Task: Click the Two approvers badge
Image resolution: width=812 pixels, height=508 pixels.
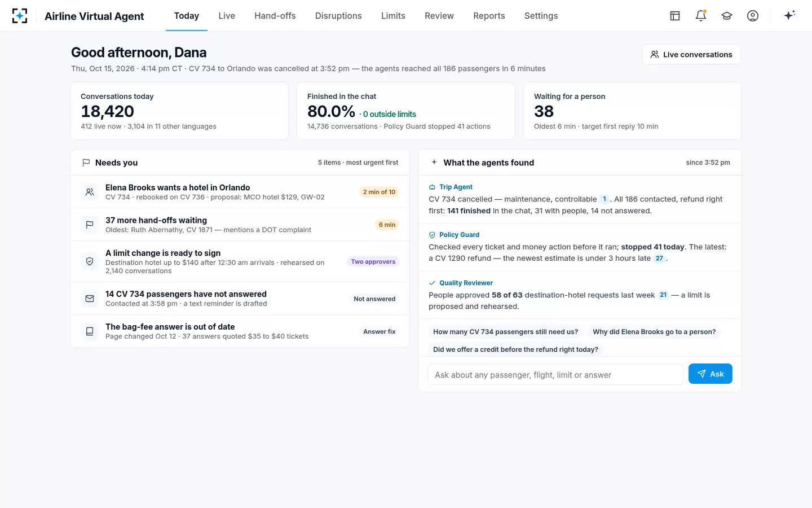Action: [373, 261]
